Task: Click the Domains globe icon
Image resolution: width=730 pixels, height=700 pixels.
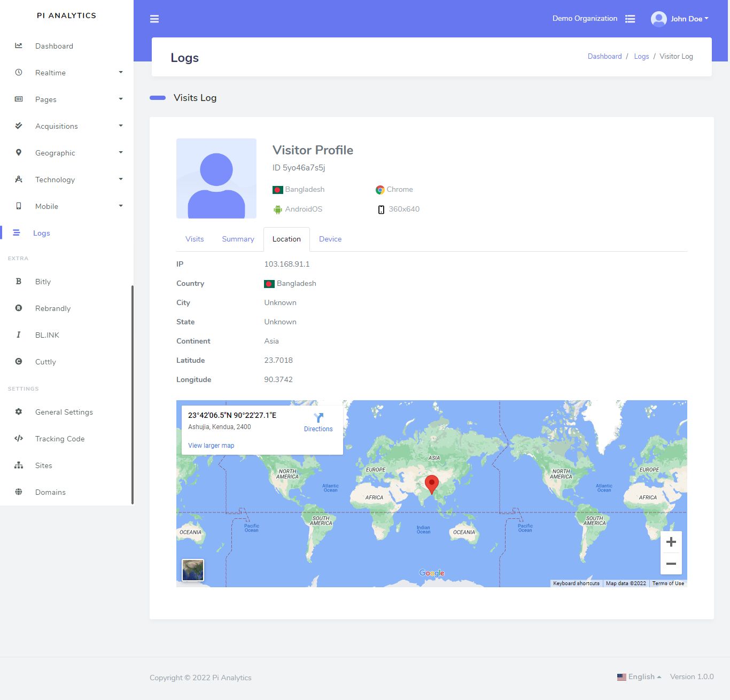Action: pos(19,492)
